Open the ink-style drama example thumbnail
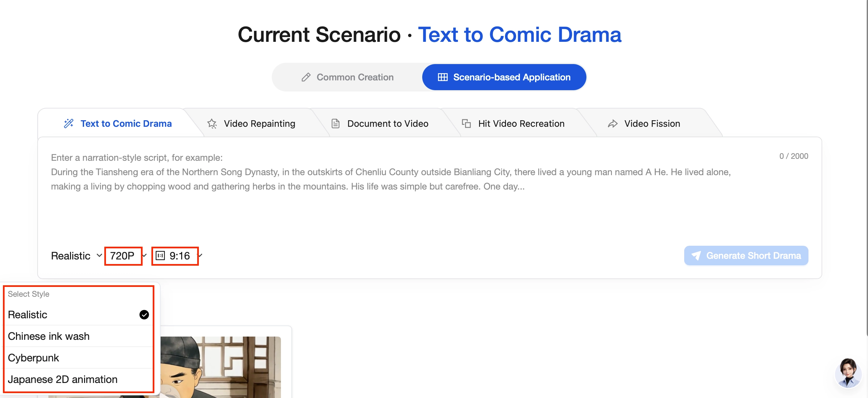Image resolution: width=868 pixels, height=398 pixels. click(220, 367)
